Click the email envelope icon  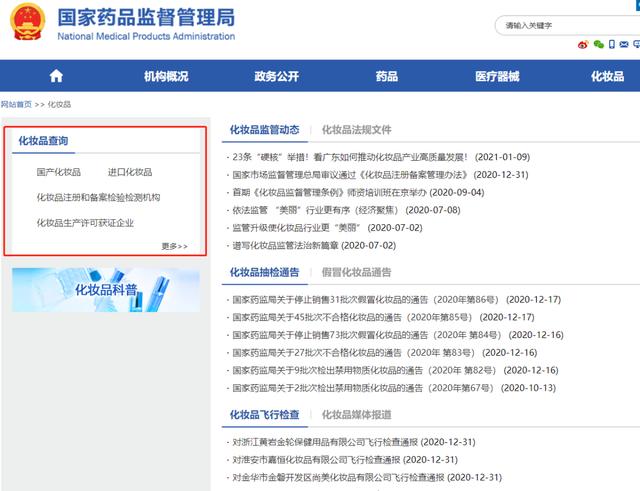coord(624,44)
